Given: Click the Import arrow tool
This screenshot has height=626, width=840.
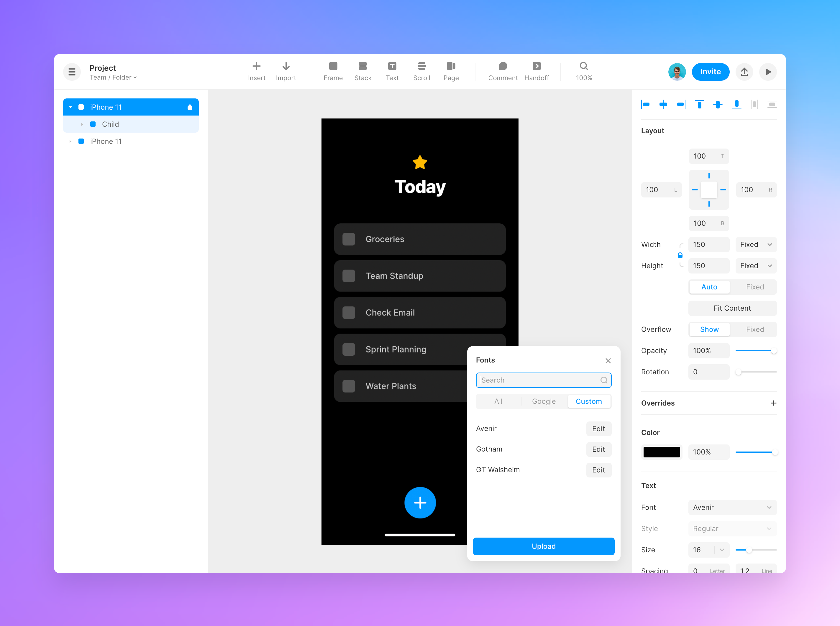Looking at the screenshot, I should click(x=286, y=72).
